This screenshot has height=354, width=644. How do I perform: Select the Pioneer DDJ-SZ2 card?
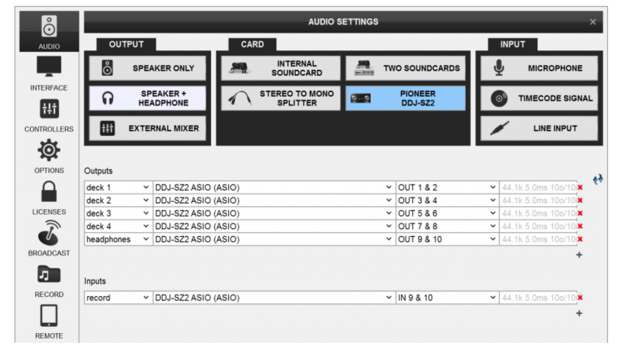(x=405, y=98)
